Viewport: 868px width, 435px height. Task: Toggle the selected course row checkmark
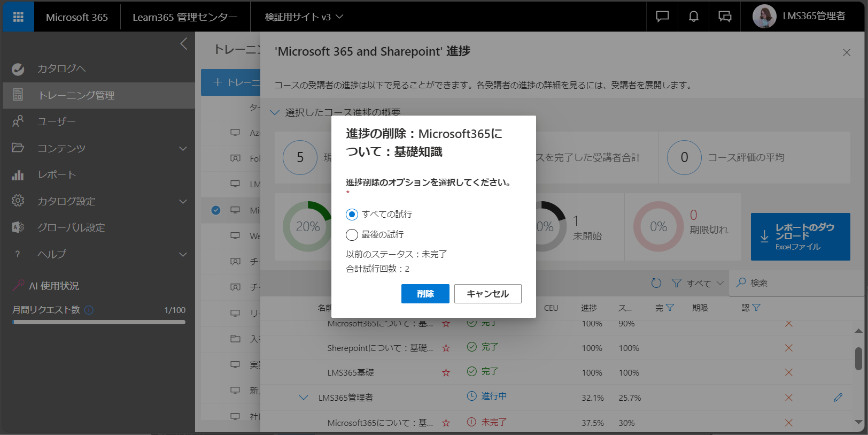tap(216, 210)
